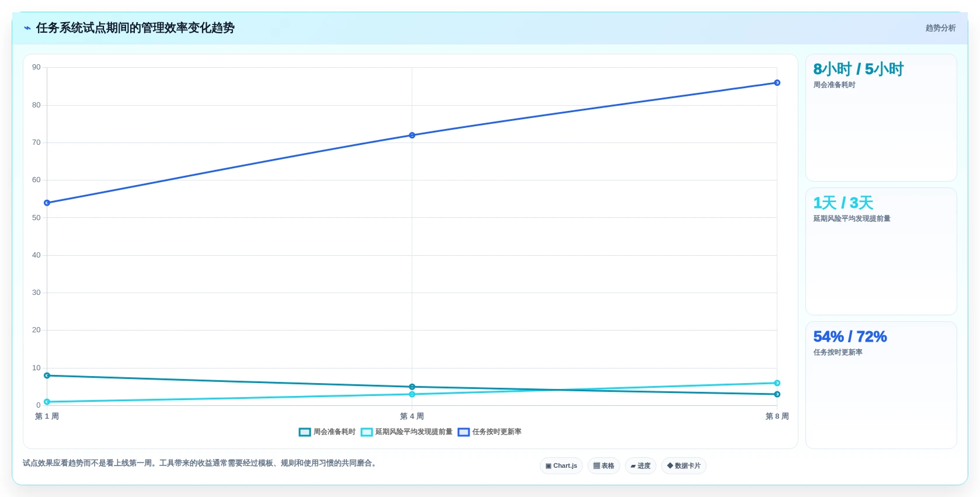Select the 周会准备耗时 data point at 第 8 周
980x497 pixels.
coord(777,395)
